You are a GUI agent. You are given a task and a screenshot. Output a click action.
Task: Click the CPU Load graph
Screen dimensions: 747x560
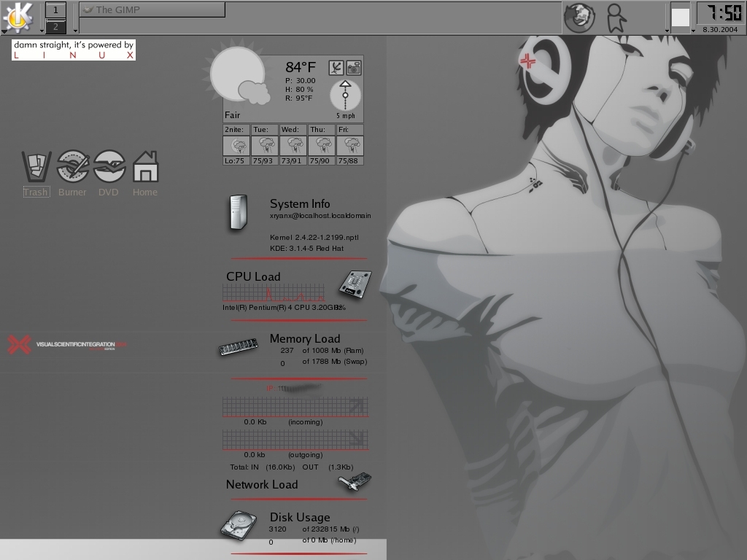274,292
